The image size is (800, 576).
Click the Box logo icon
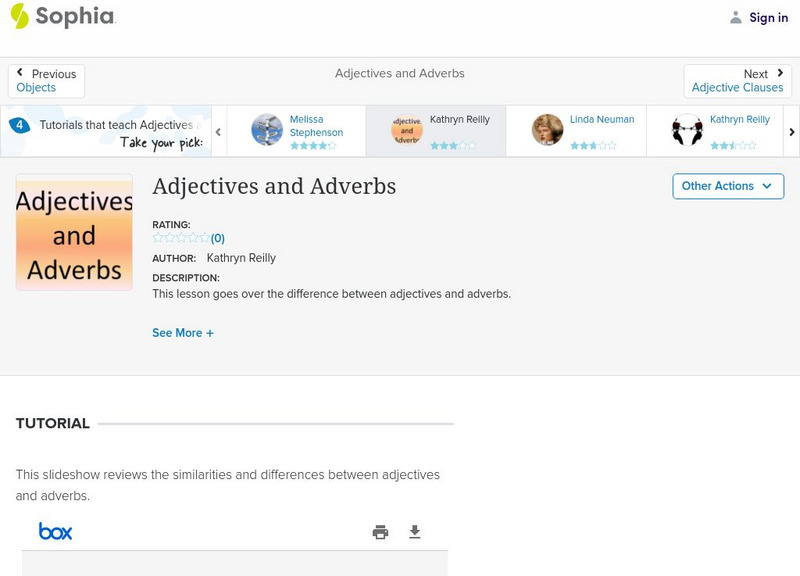(x=56, y=531)
